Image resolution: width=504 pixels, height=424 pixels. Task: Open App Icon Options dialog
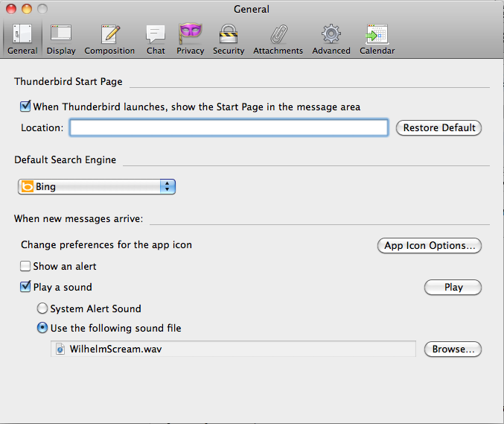point(429,246)
